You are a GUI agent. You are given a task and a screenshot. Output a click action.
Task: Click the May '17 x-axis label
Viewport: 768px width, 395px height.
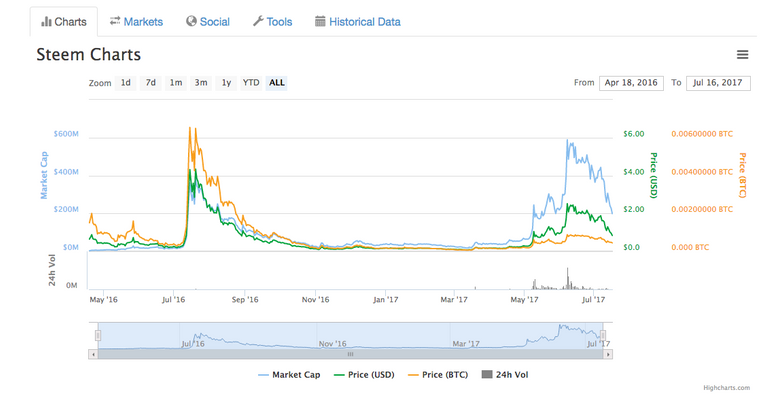click(524, 299)
